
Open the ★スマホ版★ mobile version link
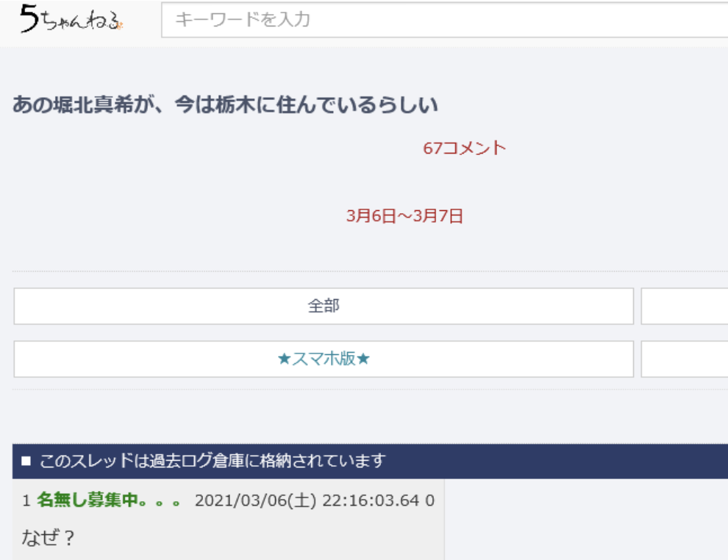[x=324, y=359]
